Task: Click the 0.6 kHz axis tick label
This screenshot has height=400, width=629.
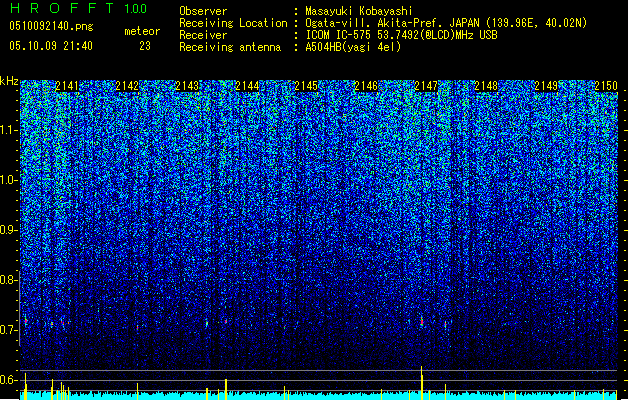Action: 9,380
